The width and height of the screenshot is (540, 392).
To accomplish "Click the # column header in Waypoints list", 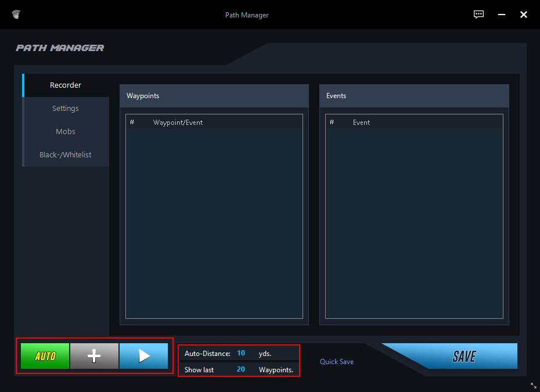I will (132, 123).
